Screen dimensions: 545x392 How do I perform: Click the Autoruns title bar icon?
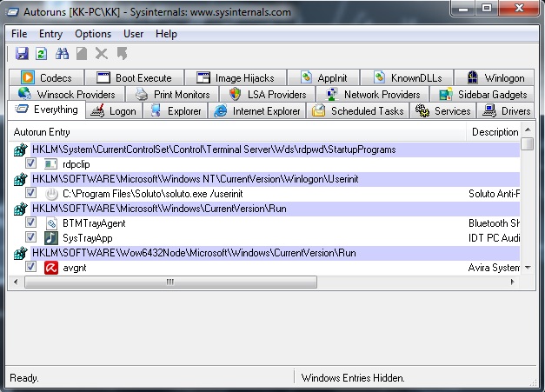pyautogui.click(x=13, y=12)
